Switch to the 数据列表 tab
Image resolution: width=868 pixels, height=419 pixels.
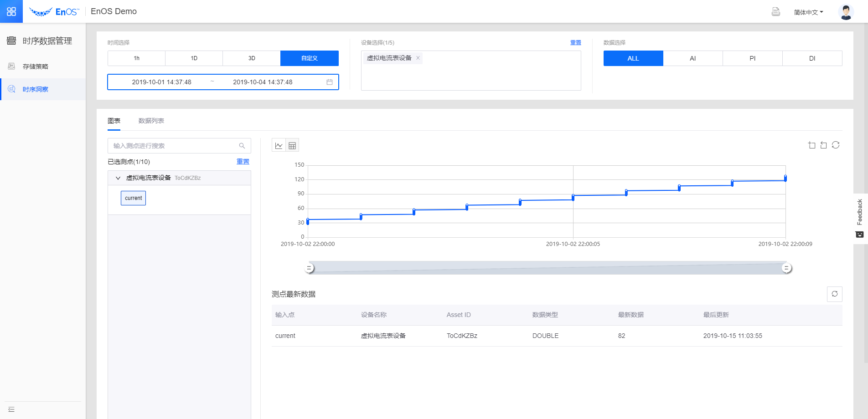[x=151, y=121]
